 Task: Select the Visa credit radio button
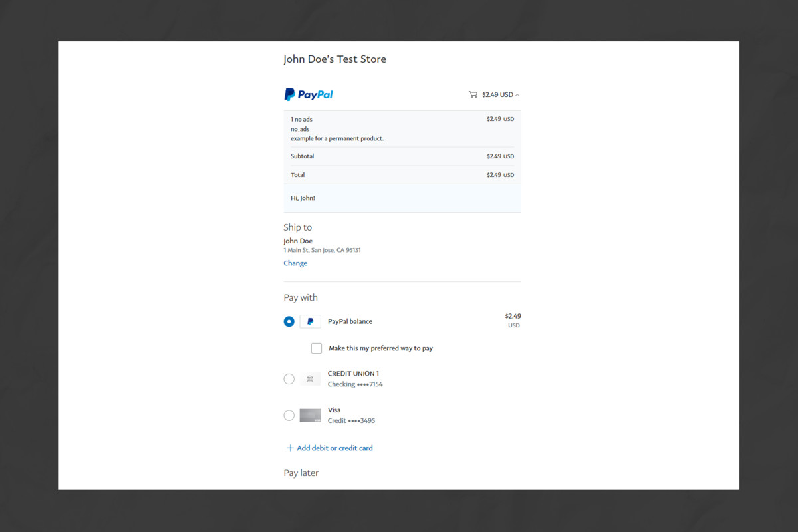click(x=289, y=416)
